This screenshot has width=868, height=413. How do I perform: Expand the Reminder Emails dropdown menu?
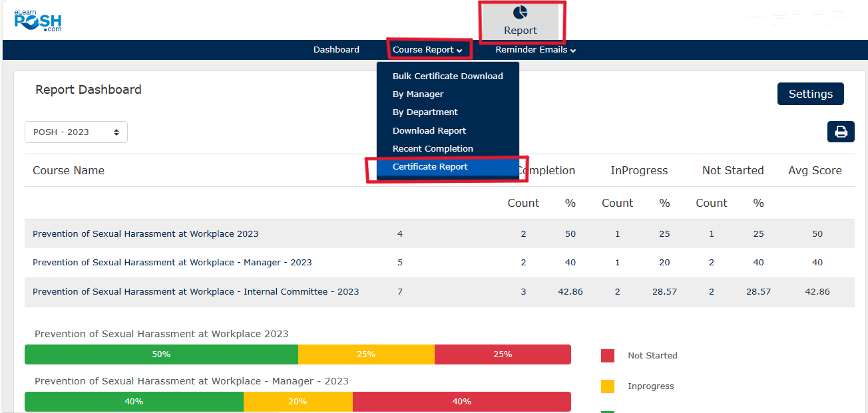535,50
